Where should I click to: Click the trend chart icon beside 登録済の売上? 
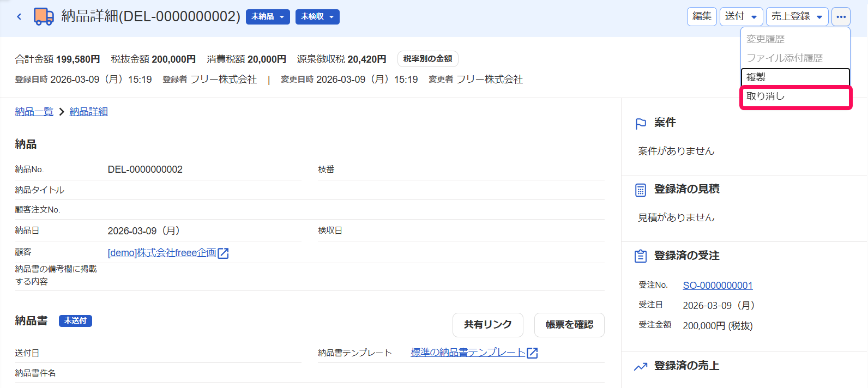click(641, 367)
